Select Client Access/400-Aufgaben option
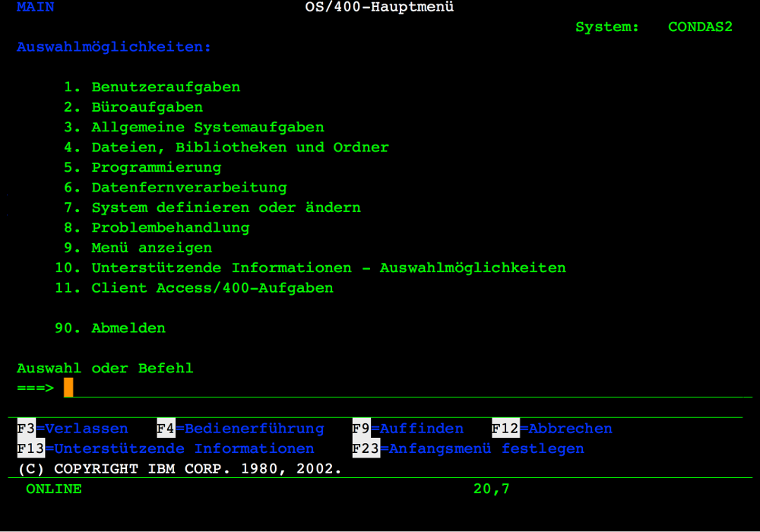Image resolution: width=760 pixels, height=532 pixels. point(195,288)
